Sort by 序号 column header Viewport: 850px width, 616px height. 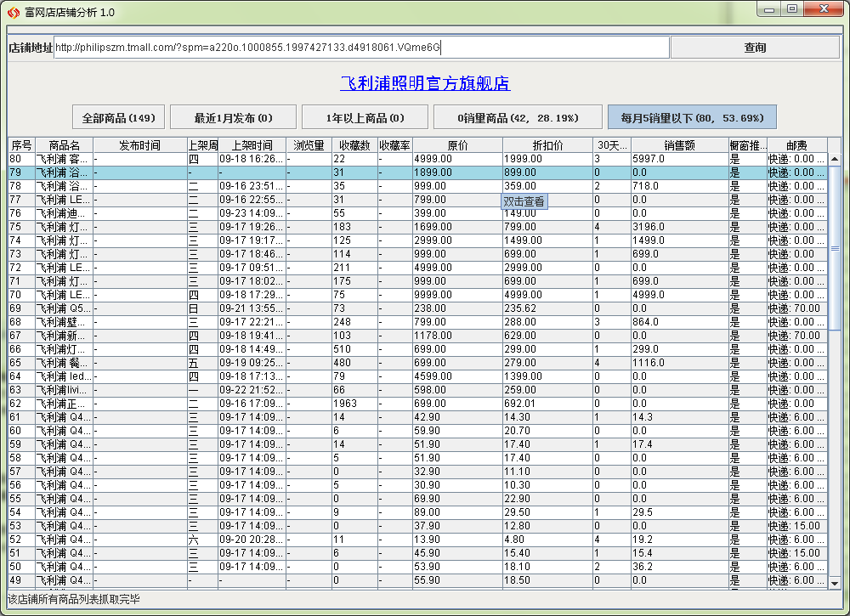coord(21,145)
